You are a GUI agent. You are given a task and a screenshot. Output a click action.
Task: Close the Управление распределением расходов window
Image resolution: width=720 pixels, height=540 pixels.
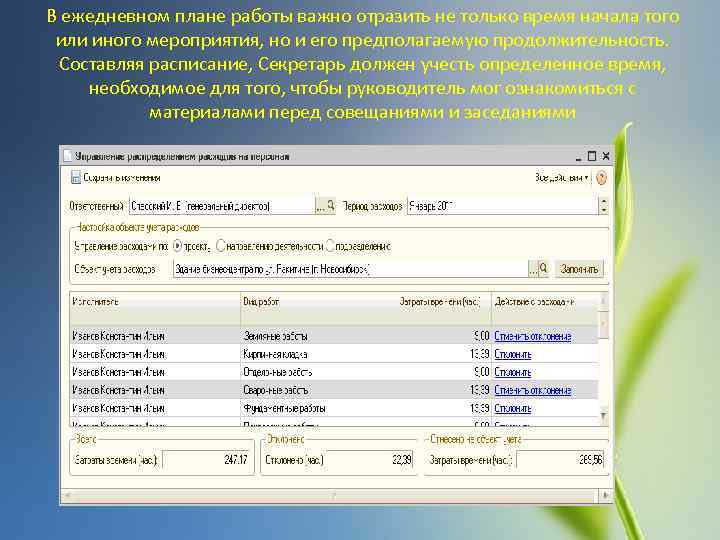tap(606, 156)
